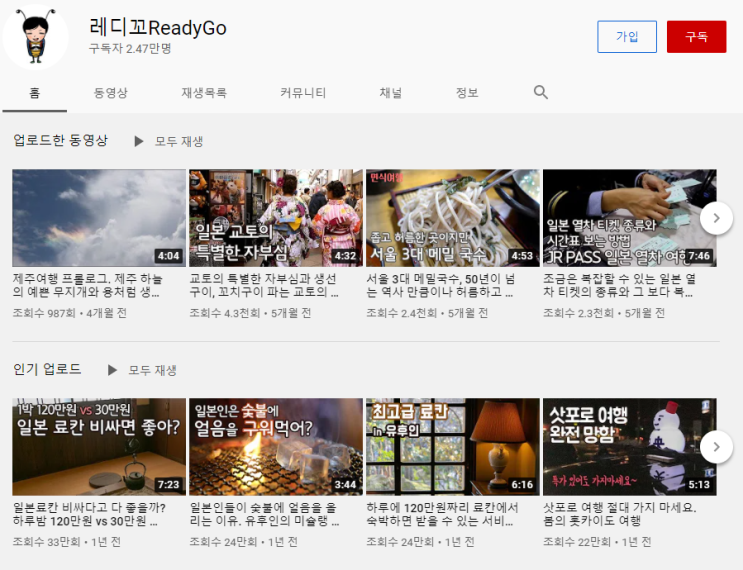
Task: Click the text 조회수 22만회 • 1년 전
Action: click(597, 542)
